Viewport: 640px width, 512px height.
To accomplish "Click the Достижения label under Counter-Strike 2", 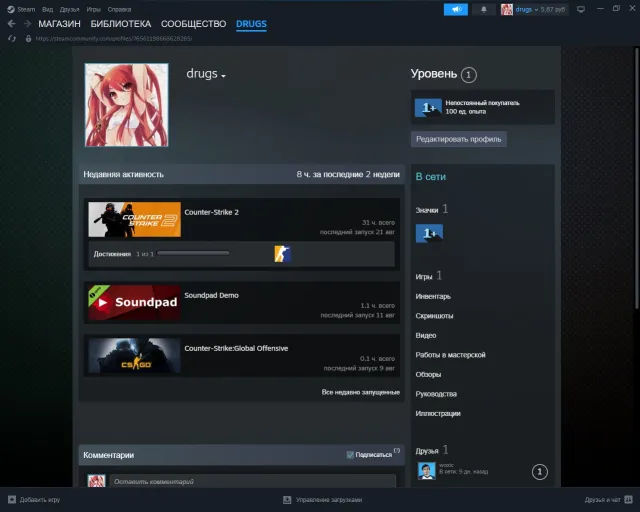I will 112,254.
